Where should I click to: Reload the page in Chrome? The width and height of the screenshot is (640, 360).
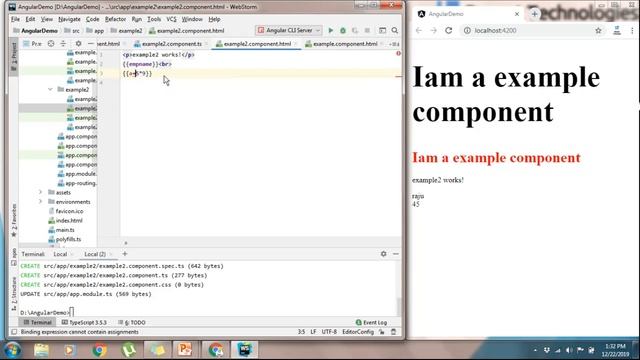point(449,31)
